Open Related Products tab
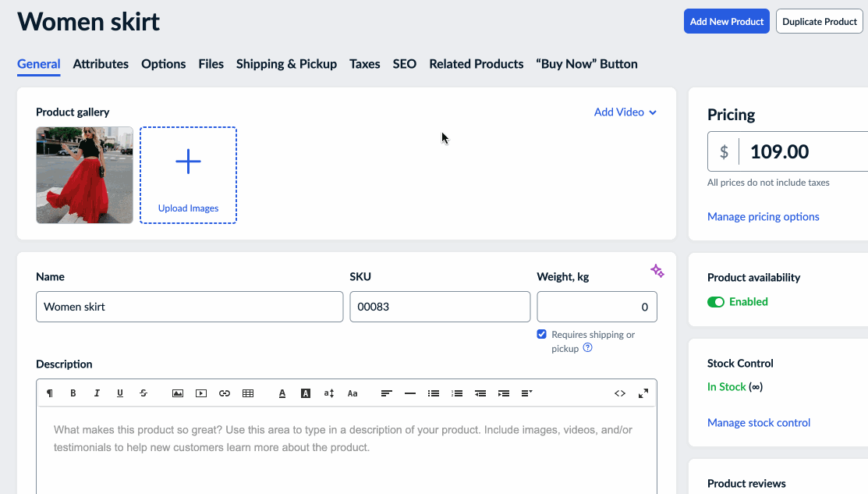This screenshot has height=494, width=868. [x=476, y=64]
